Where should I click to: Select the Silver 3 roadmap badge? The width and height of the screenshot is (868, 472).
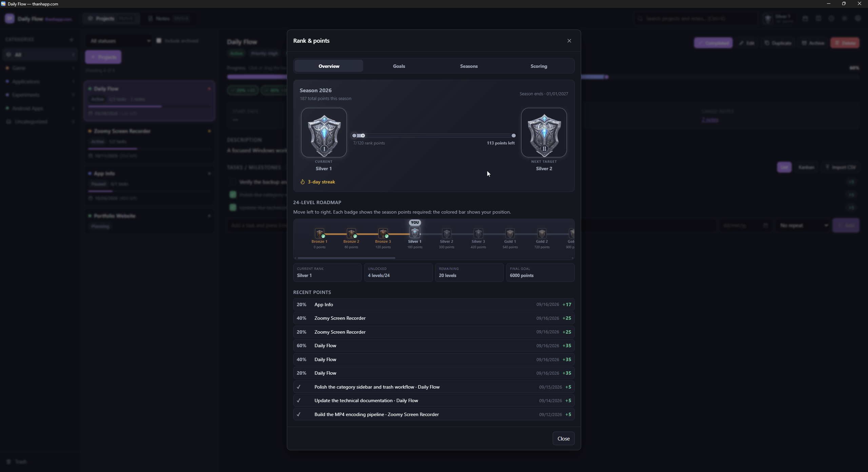[478, 233]
